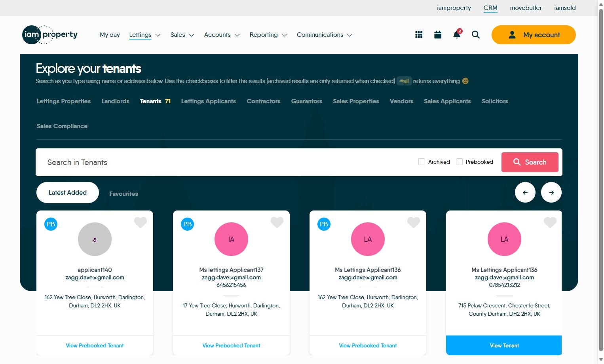Open the Contractors tab
This screenshot has width=604, height=364.
tap(264, 101)
